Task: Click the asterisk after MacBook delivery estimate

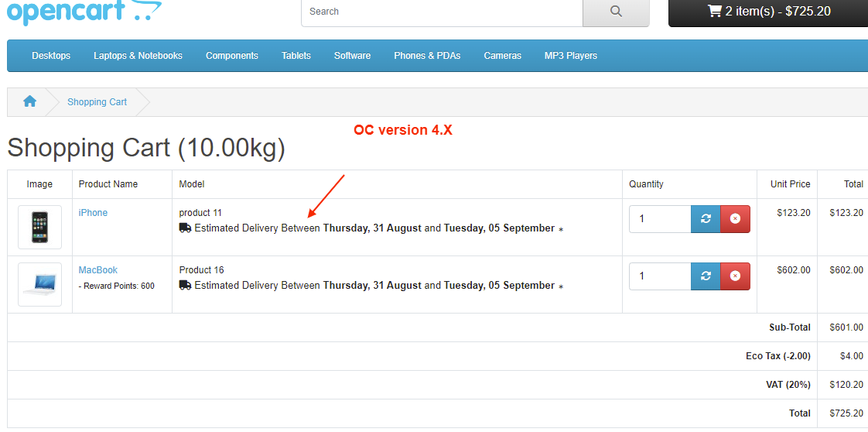Action: coord(561,286)
